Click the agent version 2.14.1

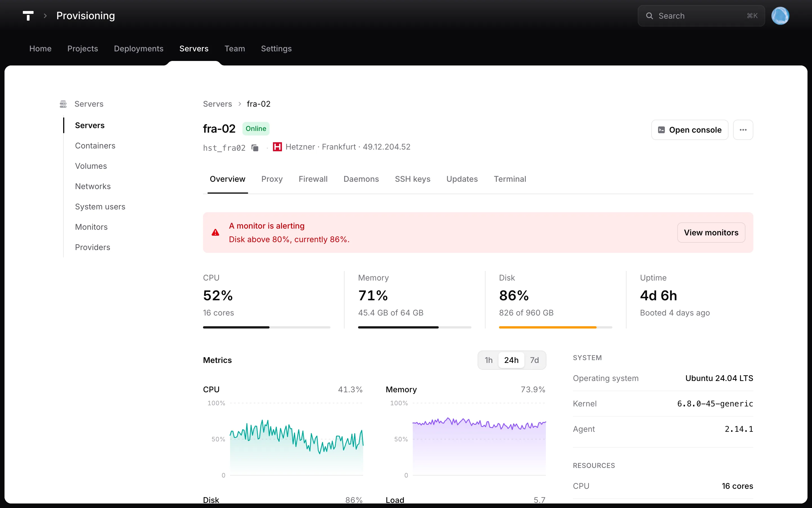739,429
